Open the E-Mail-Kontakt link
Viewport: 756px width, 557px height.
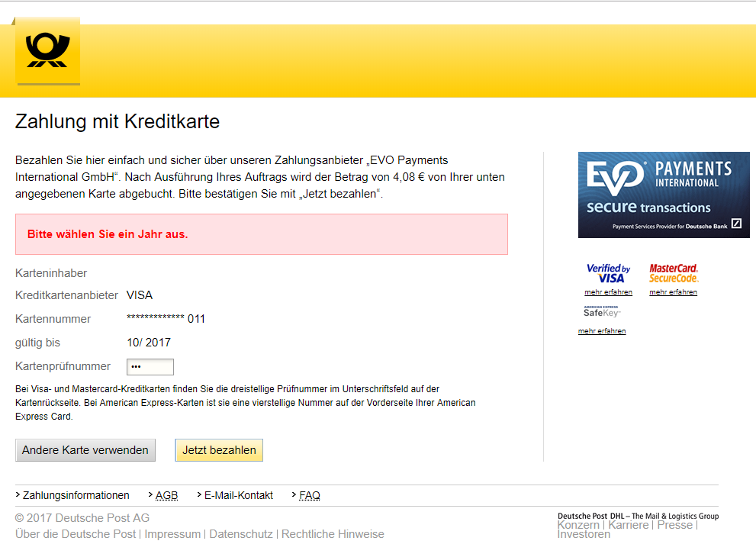239,495
